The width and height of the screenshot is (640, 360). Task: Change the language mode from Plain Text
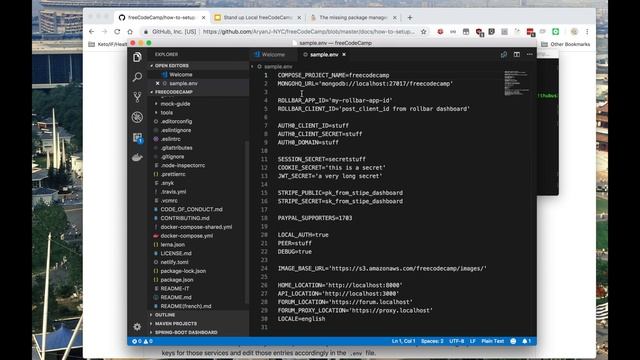pos(492,341)
